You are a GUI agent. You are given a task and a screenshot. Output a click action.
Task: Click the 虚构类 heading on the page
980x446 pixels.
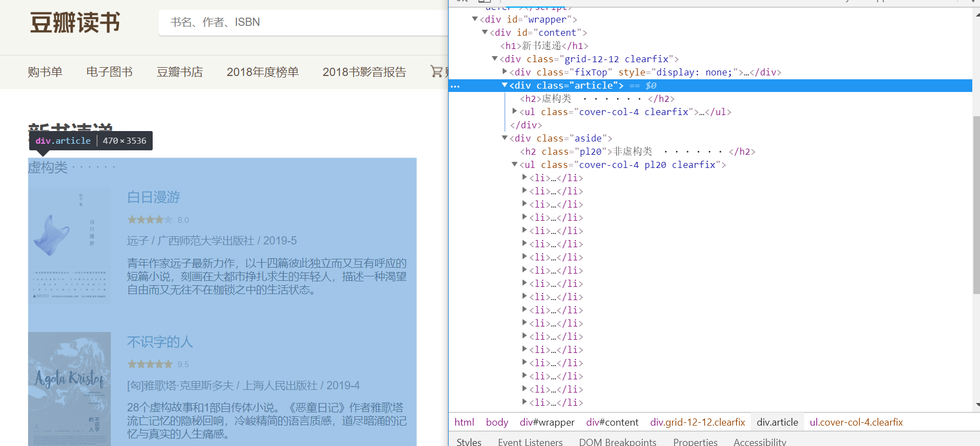click(x=72, y=167)
